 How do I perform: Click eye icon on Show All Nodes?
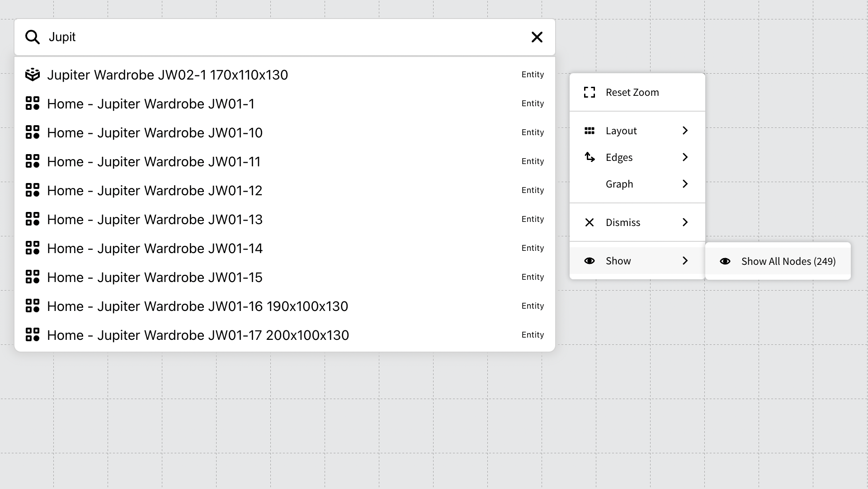725,261
